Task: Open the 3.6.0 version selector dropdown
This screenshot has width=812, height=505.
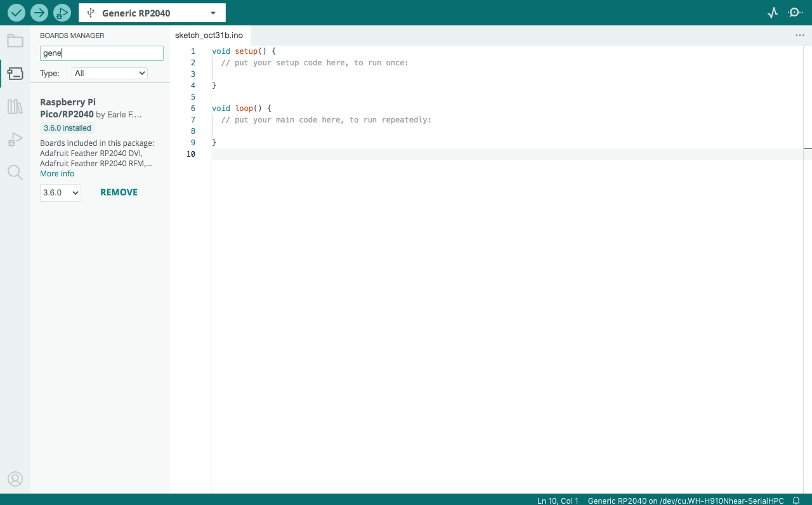Action: point(60,192)
